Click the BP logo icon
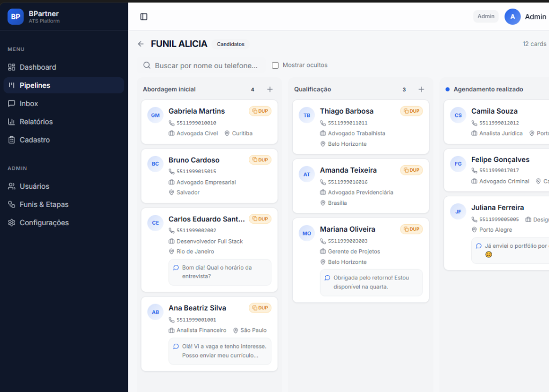The width and height of the screenshot is (549, 392). point(16,17)
